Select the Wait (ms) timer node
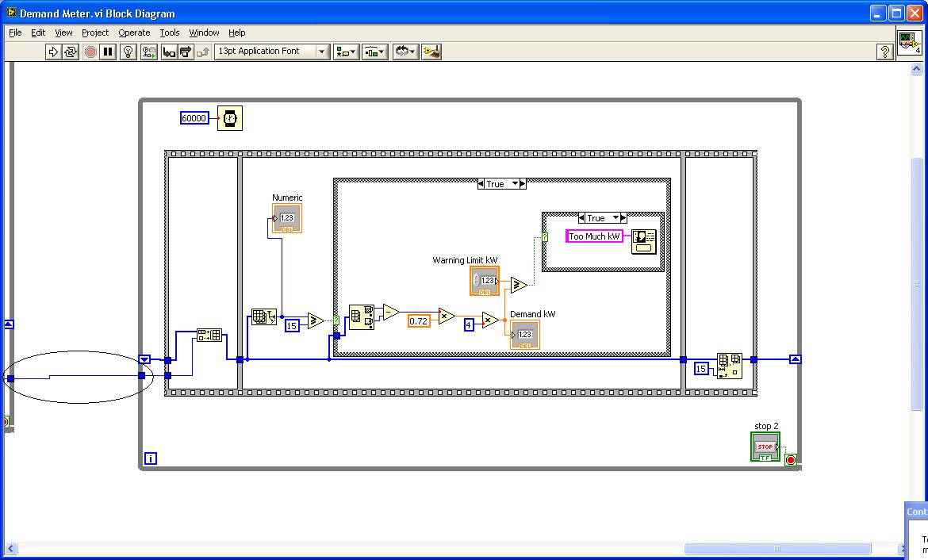 (230, 118)
